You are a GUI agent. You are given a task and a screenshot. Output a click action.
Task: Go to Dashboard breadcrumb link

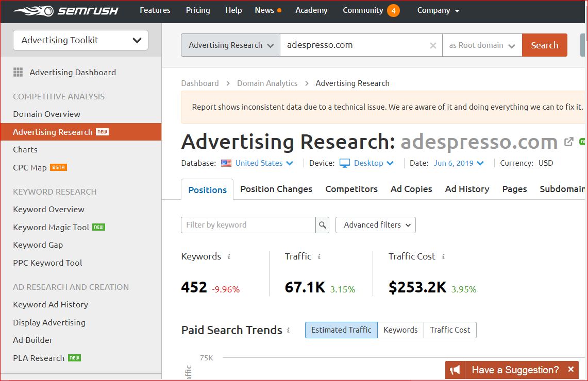(x=200, y=83)
